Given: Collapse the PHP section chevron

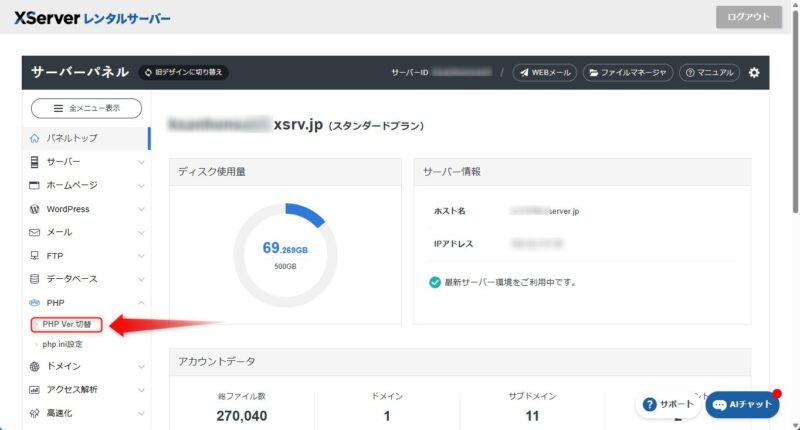Looking at the screenshot, I should pyautogui.click(x=141, y=302).
